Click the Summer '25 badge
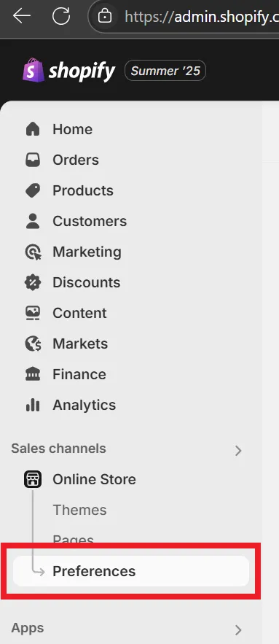279x644 pixels. (165, 71)
